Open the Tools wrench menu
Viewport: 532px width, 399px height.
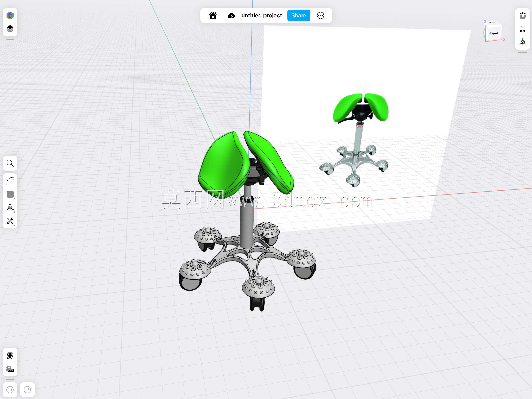point(10,221)
